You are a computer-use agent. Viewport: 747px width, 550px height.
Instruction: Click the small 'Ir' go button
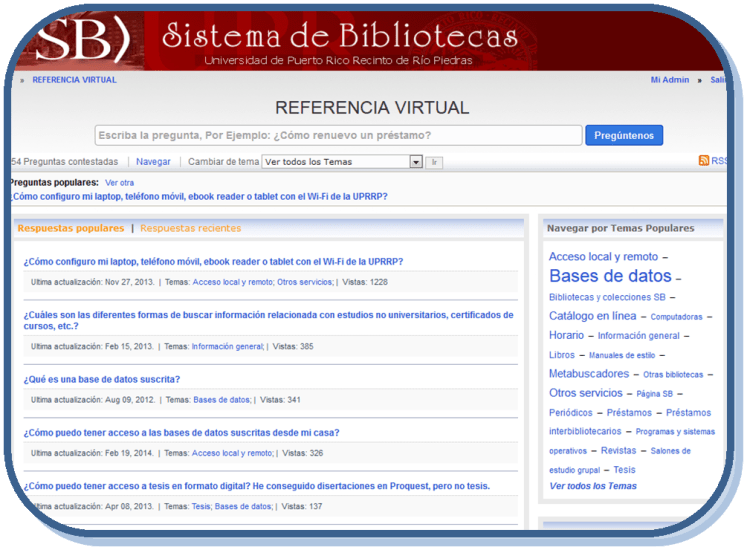click(434, 163)
